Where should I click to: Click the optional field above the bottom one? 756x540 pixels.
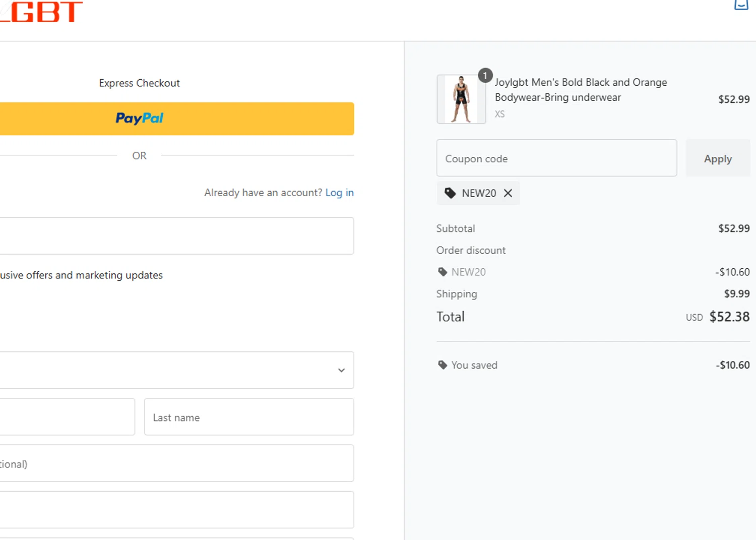[176, 463]
